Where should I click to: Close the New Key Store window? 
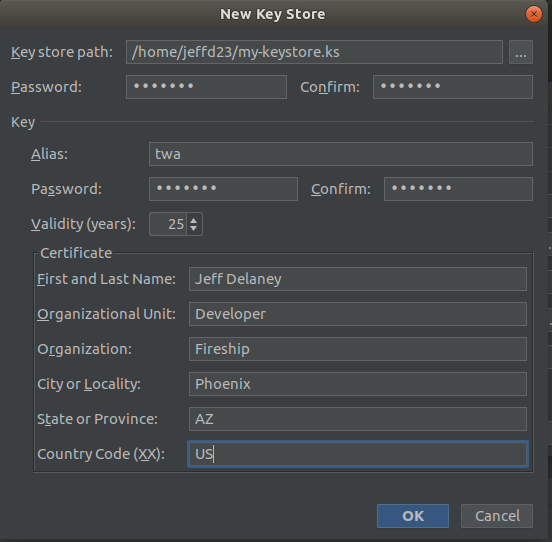point(534,14)
